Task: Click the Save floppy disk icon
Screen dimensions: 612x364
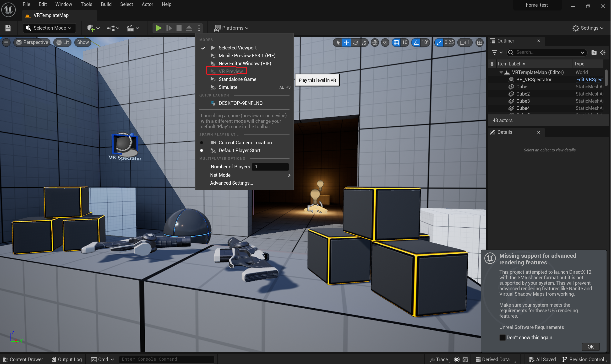Action: tap(8, 28)
